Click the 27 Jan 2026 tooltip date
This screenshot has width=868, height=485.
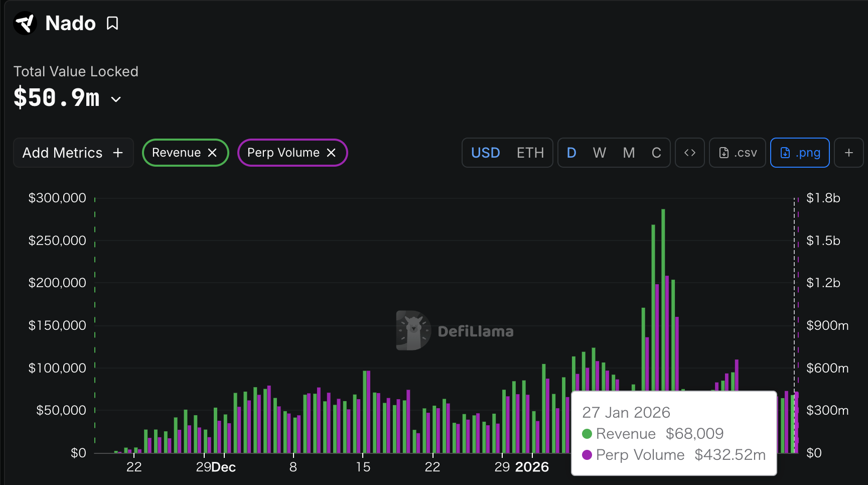click(x=626, y=412)
